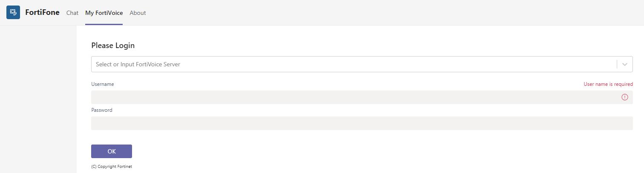Image resolution: width=644 pixels, height=173 pixels.
Task: Switch to the Chat tab
Action: click(72, 13)
